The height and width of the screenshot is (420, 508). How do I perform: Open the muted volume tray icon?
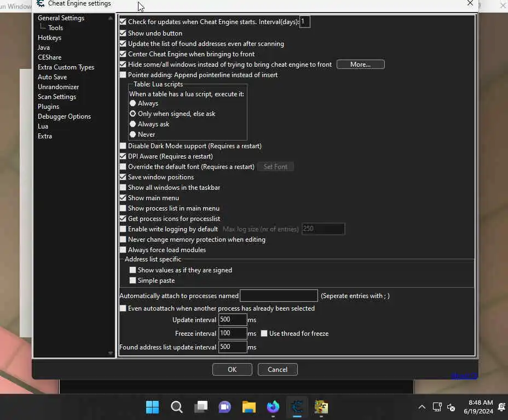[x=451, y=407]
